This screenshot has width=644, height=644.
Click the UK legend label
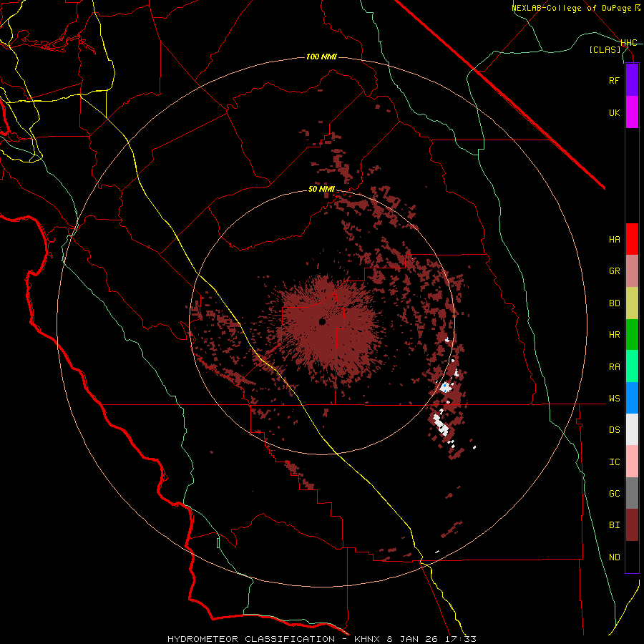pyautogui.click(x=614, y=112)
